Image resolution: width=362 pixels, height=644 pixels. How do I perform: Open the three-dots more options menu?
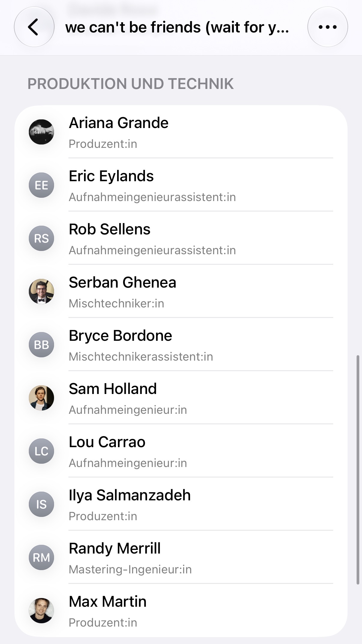[327, 27]
